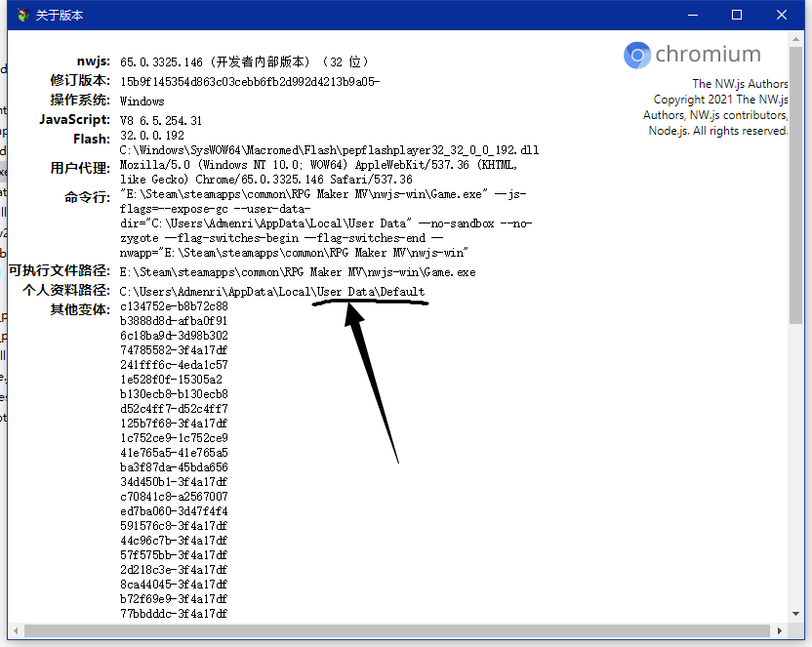The image size is (812, 647).
Task: Maximize the 关于版本 window
Action: click(737, 15)
